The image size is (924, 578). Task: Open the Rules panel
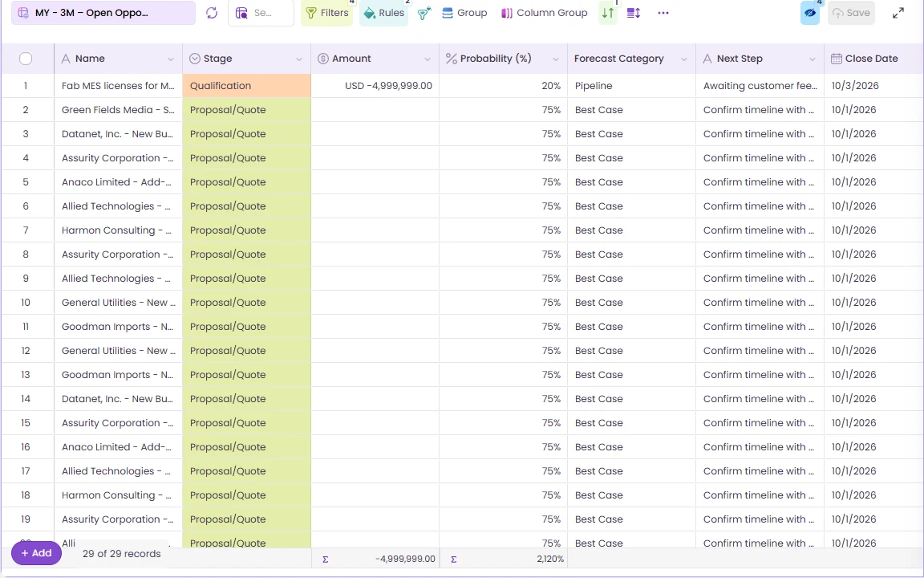tap(383, 13)
